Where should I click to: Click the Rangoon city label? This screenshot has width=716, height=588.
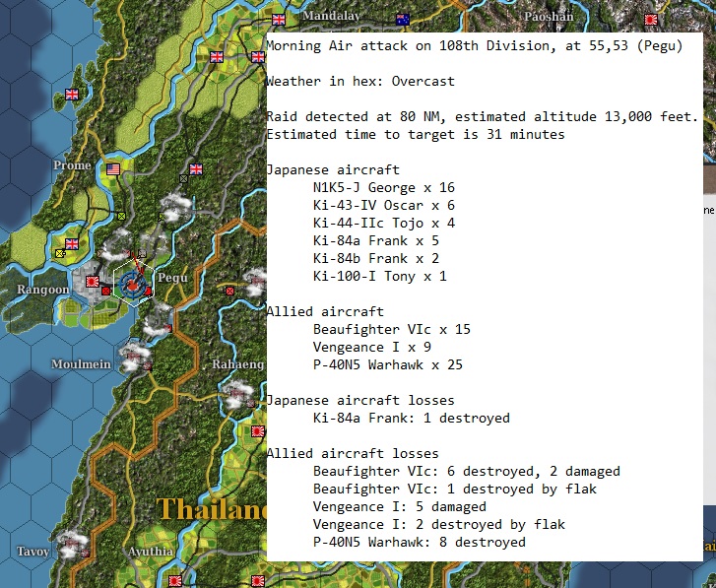(x=43, y=290)
